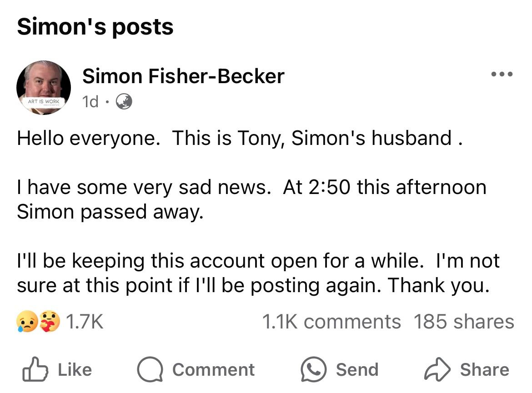Open Simon Fisher-Becker's profile picture
Screen dimensions: 532x393
(43, 87)
